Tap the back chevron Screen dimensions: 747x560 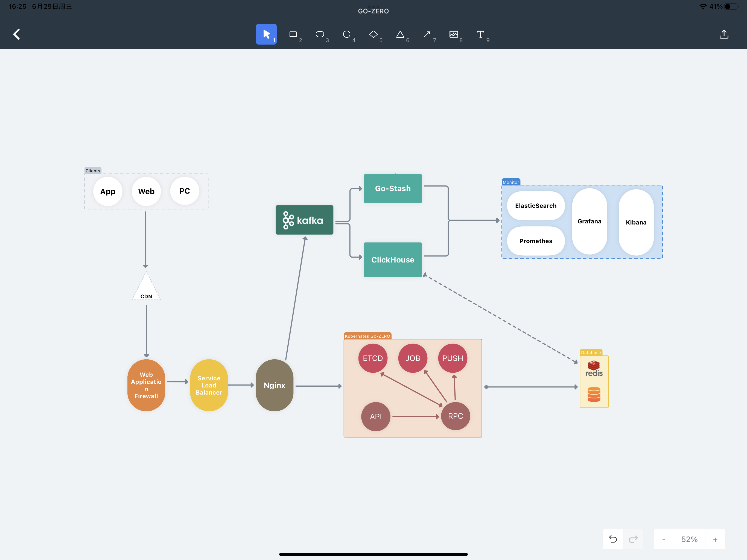pos(17,34)
